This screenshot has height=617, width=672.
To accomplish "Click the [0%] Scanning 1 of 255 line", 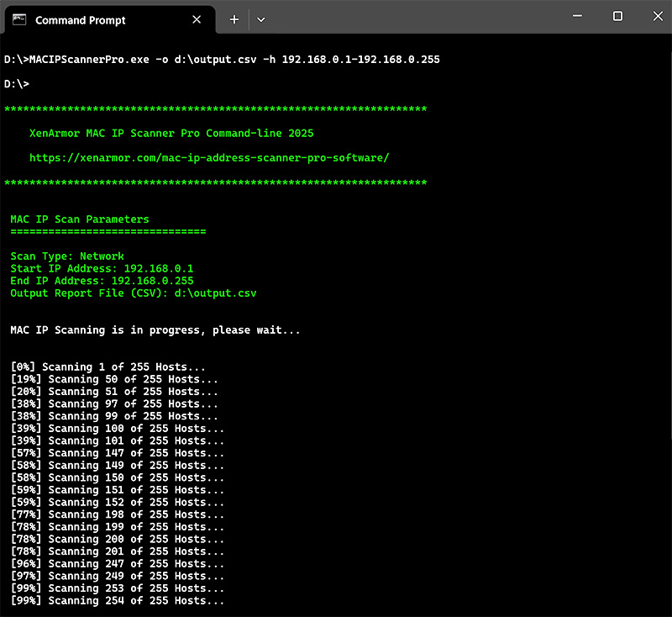I will (108, 367).
